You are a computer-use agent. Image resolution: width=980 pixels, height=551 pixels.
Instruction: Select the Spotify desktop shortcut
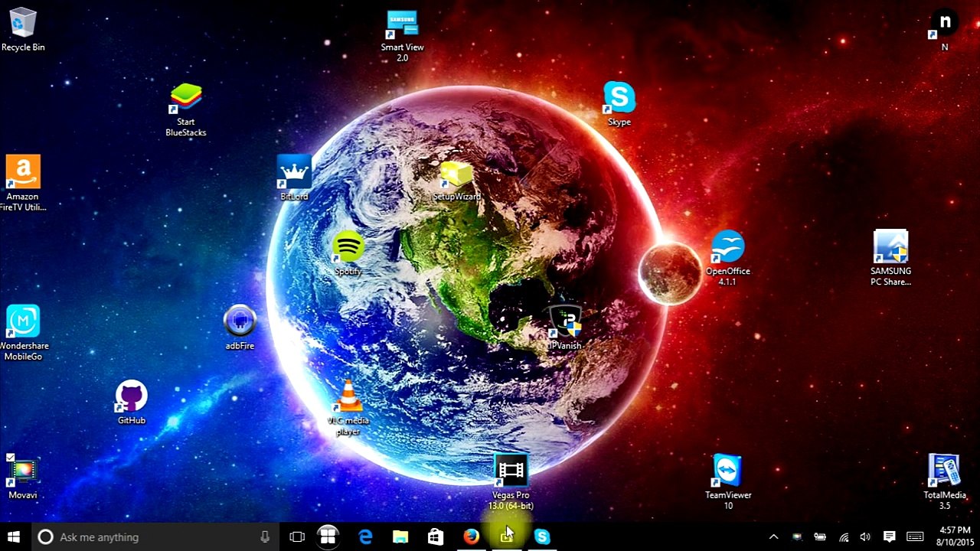click(348, 253)
